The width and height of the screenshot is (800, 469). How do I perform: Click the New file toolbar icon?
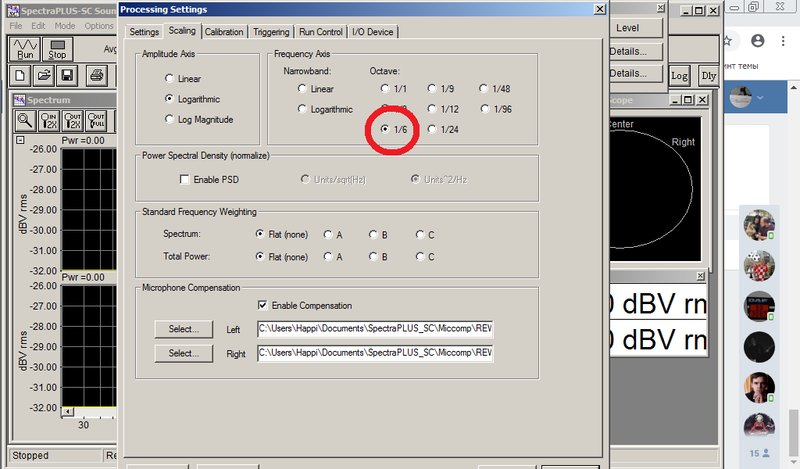coord(20,76)
